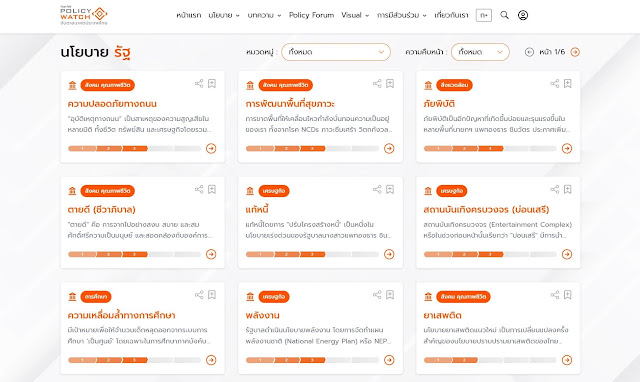Open เกี่ยวกับเรา in navigation

[x=451, y=15]
